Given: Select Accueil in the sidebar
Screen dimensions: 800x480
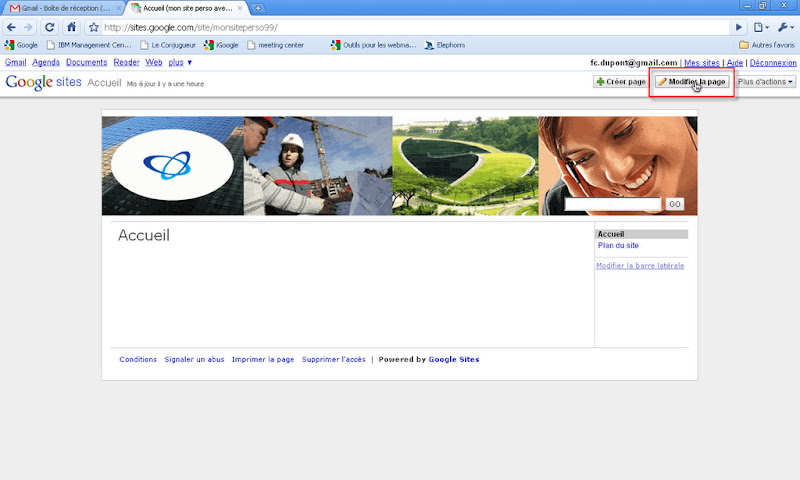Looking at the screenshot, I should [x=641, y=234].
